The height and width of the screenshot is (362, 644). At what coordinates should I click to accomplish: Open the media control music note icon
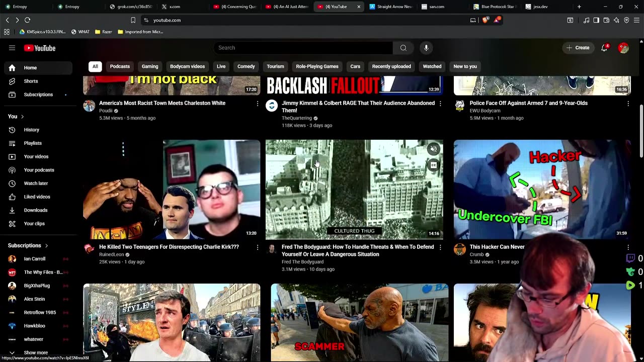(x=586, y=20)
